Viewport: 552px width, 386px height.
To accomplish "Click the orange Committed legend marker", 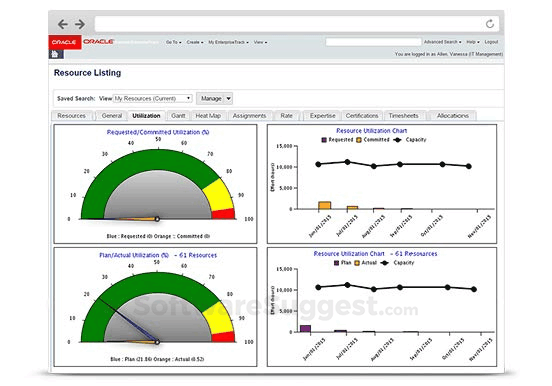I will [359, 140].
